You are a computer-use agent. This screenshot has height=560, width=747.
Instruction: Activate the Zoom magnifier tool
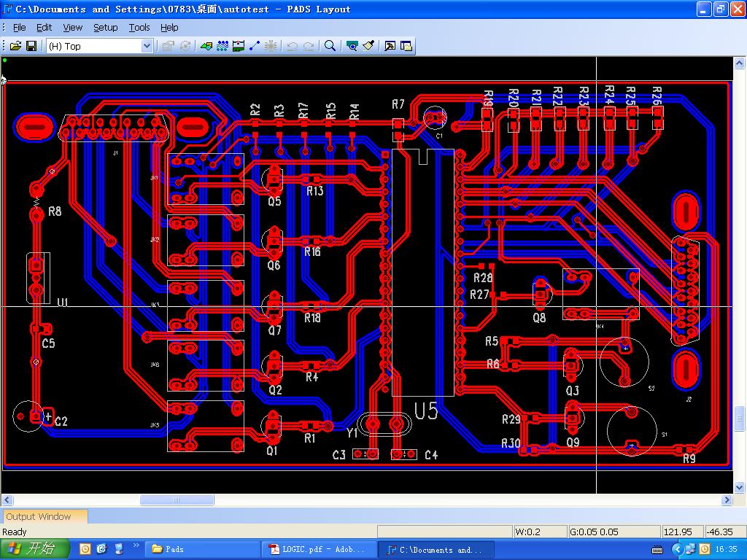[330, 46]
